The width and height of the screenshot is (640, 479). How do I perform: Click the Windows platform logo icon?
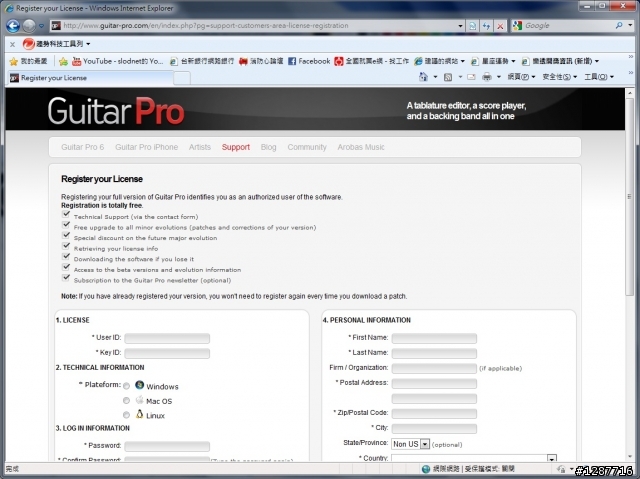[x=140, y=385]
